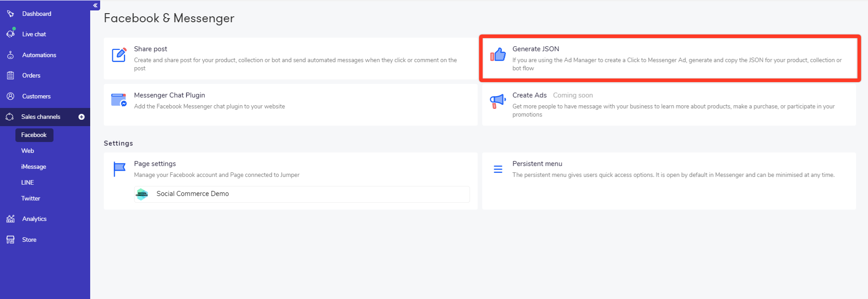Click the Share post description text

pyautogui.click(x=296, y=64)
